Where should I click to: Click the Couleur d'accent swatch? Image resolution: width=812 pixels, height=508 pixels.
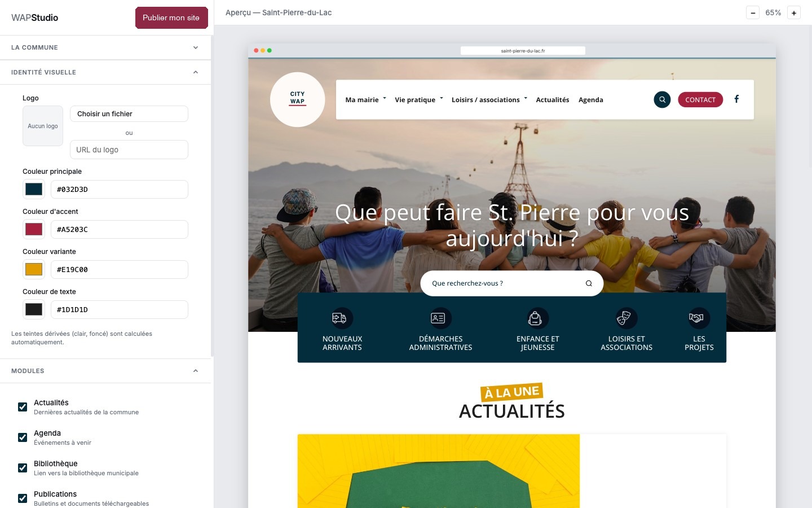coord(34,229)
